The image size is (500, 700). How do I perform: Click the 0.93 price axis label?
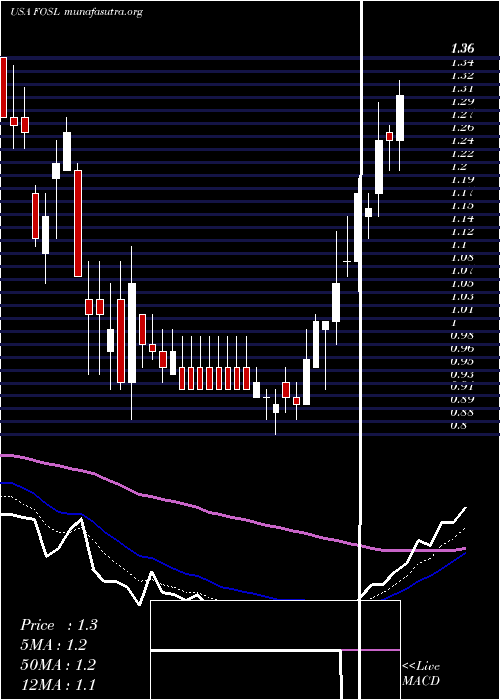click(463, 374)
